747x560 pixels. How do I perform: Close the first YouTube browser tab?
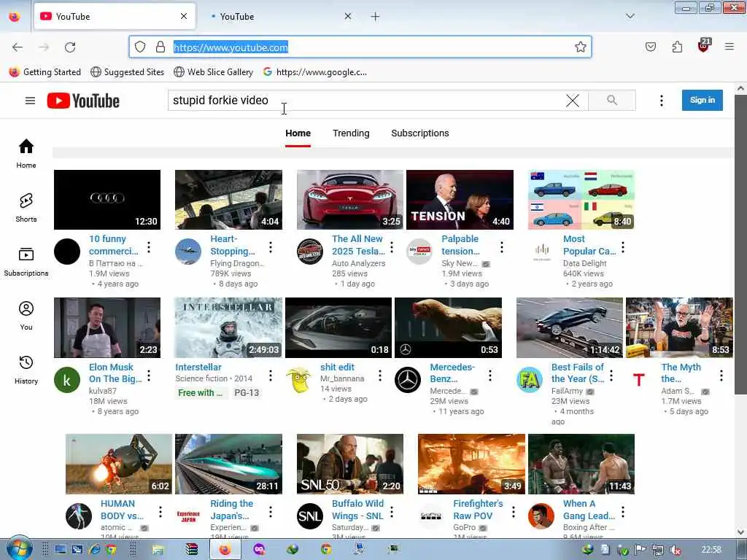(184, 17)
